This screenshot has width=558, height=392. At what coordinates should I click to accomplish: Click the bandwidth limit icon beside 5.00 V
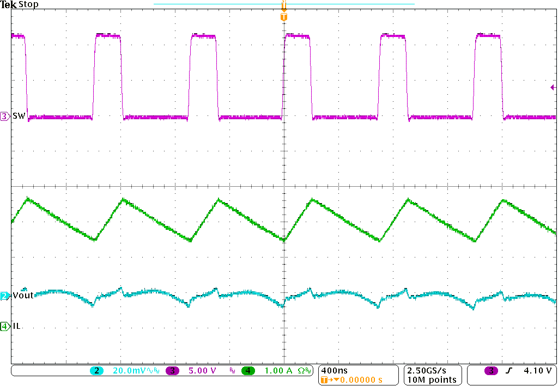pos(233,369)
